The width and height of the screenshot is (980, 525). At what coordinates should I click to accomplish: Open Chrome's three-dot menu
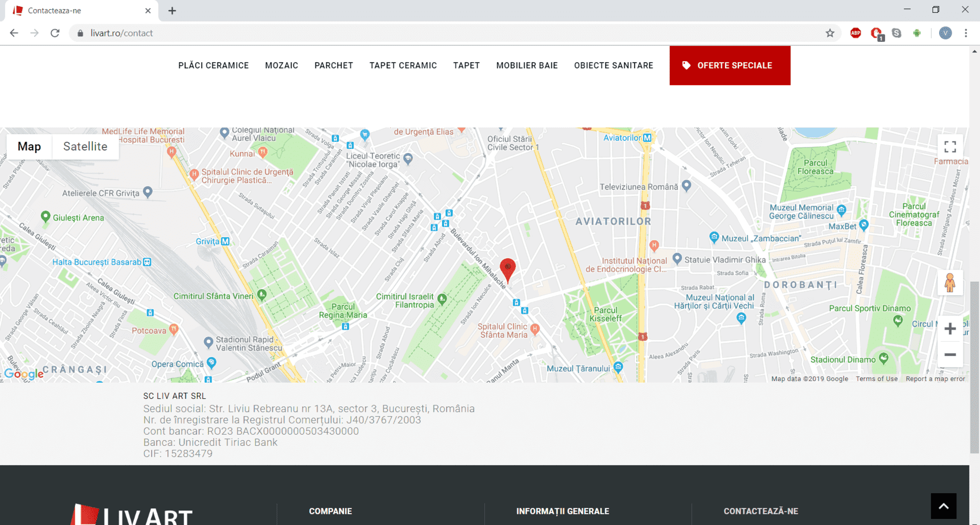pyautogui.click(x=966, y=33)
